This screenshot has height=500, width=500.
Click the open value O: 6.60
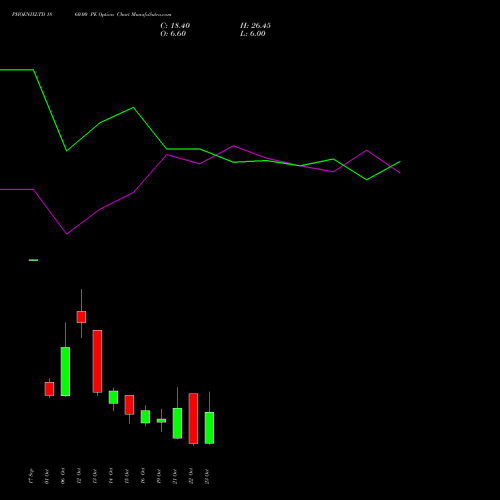click(173, 34)
